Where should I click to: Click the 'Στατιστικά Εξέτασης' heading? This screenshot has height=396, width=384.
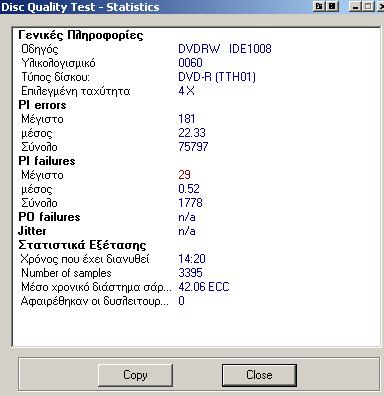tap(82, 245)
